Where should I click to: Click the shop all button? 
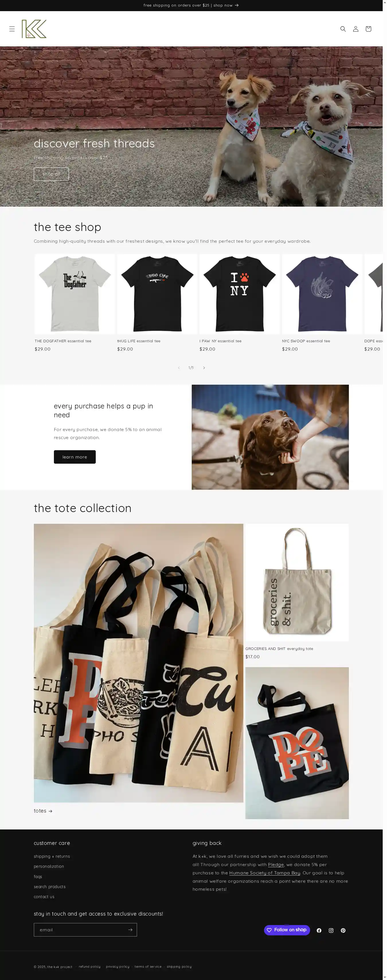tap(51, 174)
